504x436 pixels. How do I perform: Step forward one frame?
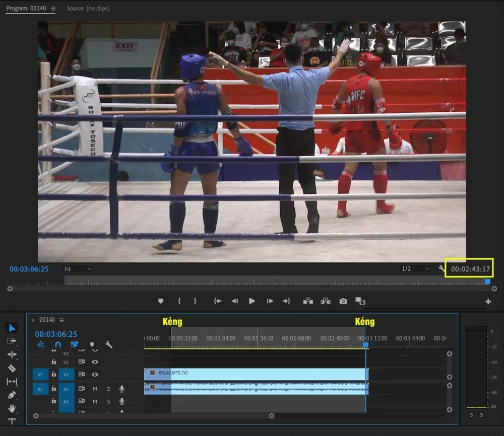(x=270, y=301)
